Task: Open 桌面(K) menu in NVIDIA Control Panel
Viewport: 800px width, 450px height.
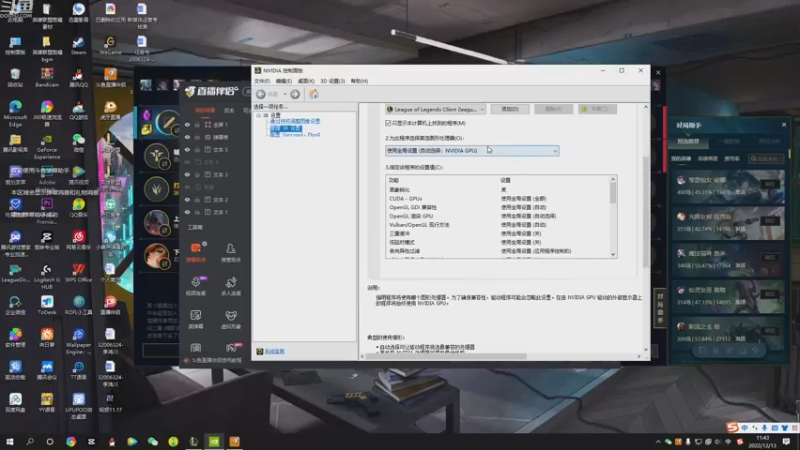Action: 306,81
